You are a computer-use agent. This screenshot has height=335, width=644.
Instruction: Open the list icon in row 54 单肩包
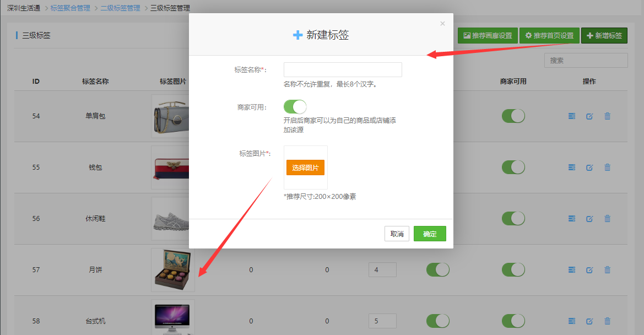click(571, 116)
